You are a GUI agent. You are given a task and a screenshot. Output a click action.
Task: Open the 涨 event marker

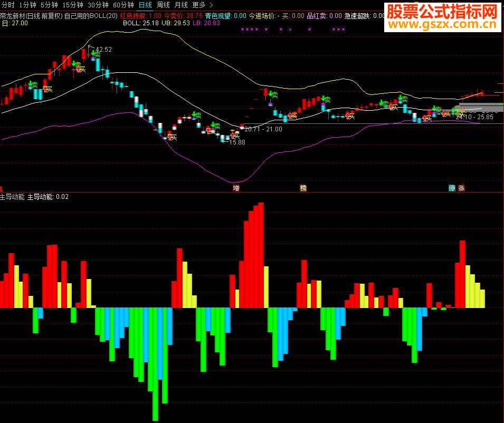tap(462, 188)
